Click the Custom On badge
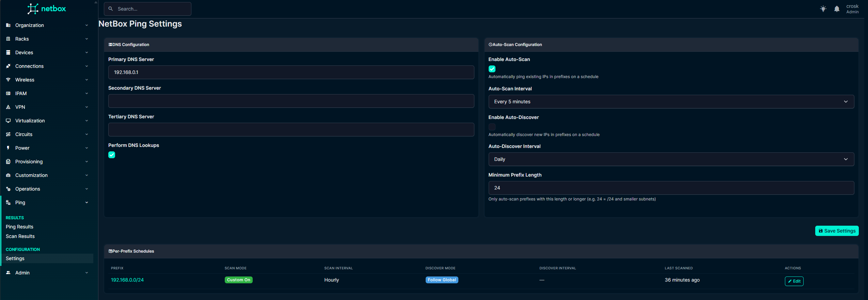 [238, 280]
